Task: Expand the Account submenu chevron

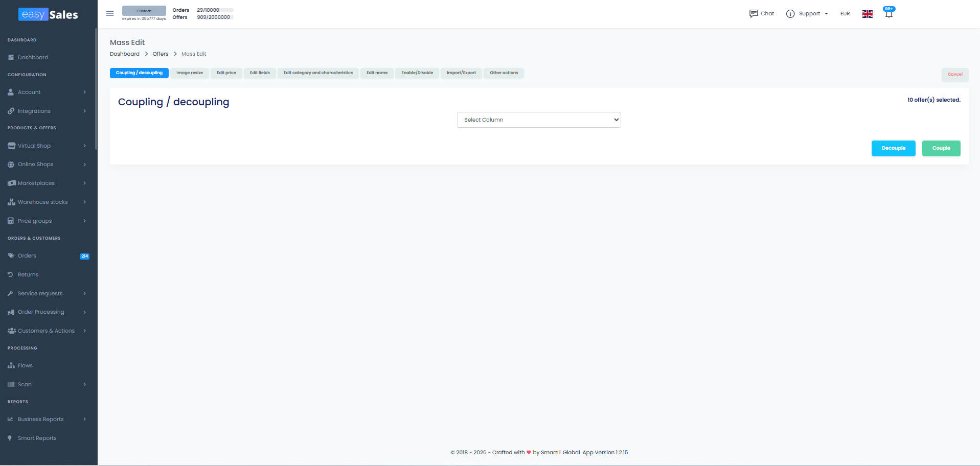Action: click(x=84, y=92)
